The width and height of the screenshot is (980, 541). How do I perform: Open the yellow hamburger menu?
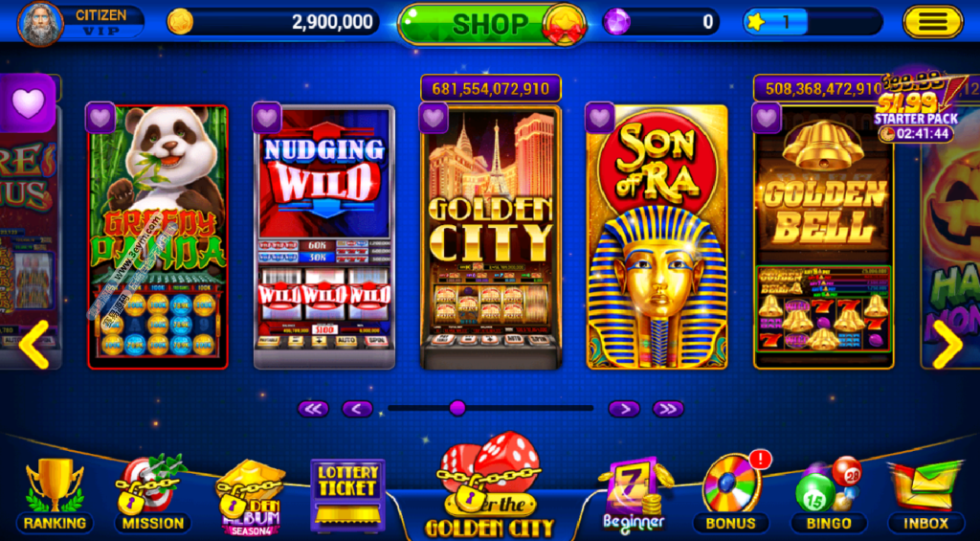(932, 23)
